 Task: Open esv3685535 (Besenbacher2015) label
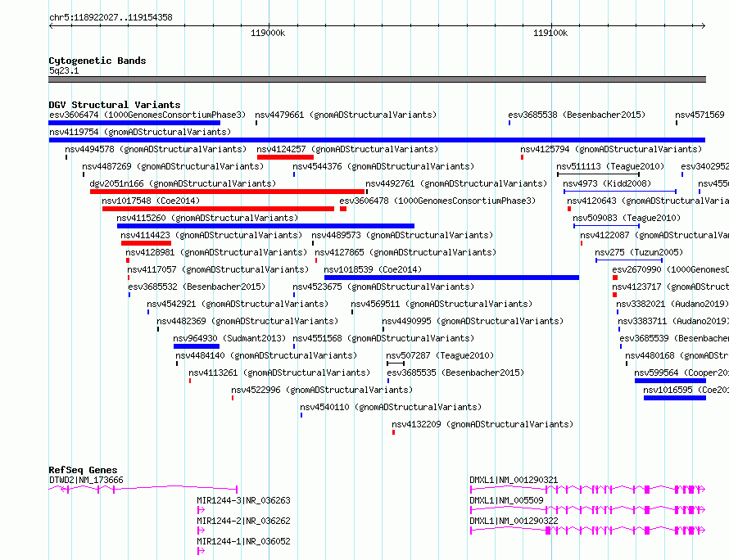coord(455,373)
